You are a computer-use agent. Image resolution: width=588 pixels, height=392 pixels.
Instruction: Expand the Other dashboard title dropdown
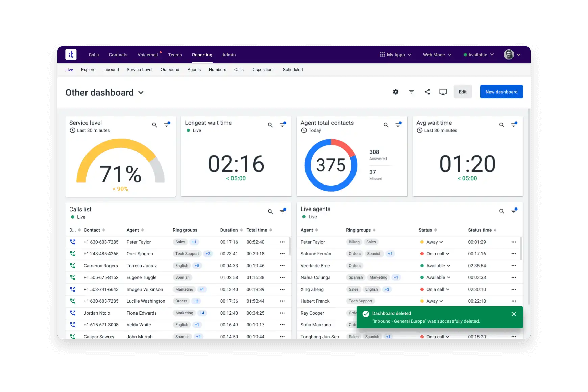[x=141, y=93]
